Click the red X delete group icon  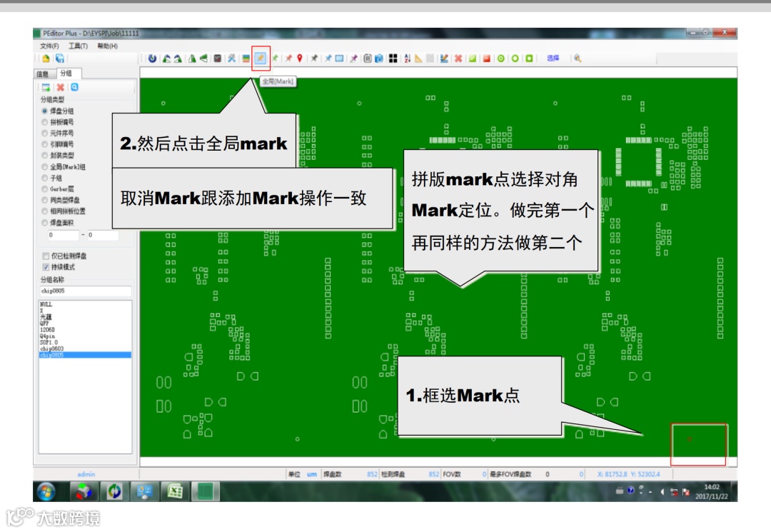coord(60,87)
